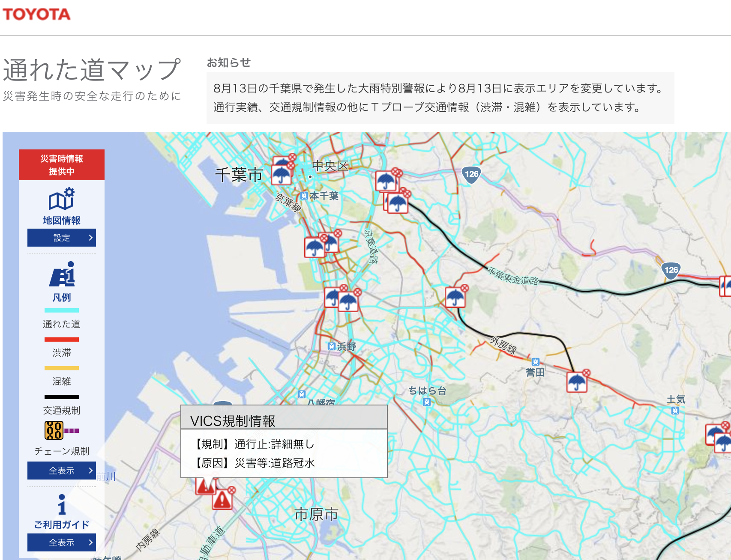731x560 pixels.
Task: Click the route 126 shield near 中央区
Action: [471, 174]
